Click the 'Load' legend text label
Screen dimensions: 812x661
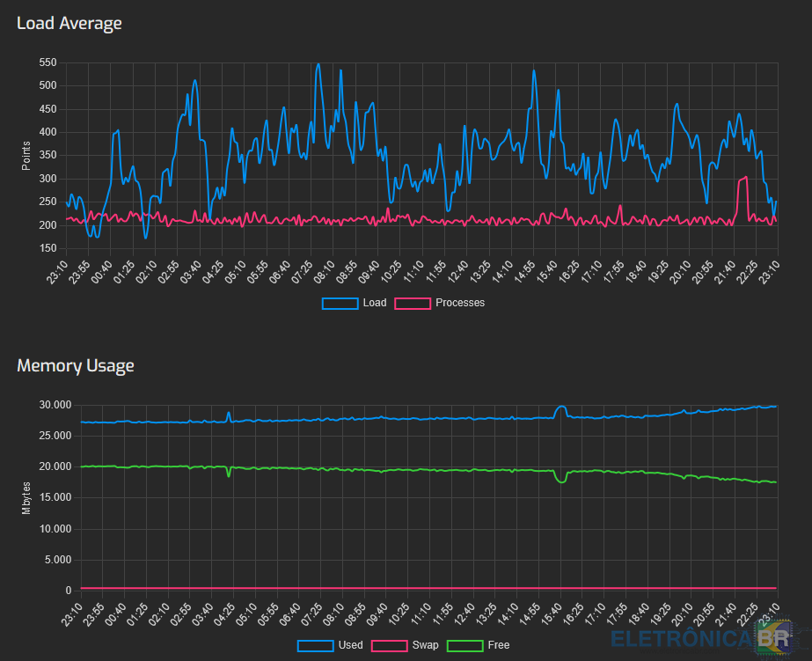click(374, 303)
